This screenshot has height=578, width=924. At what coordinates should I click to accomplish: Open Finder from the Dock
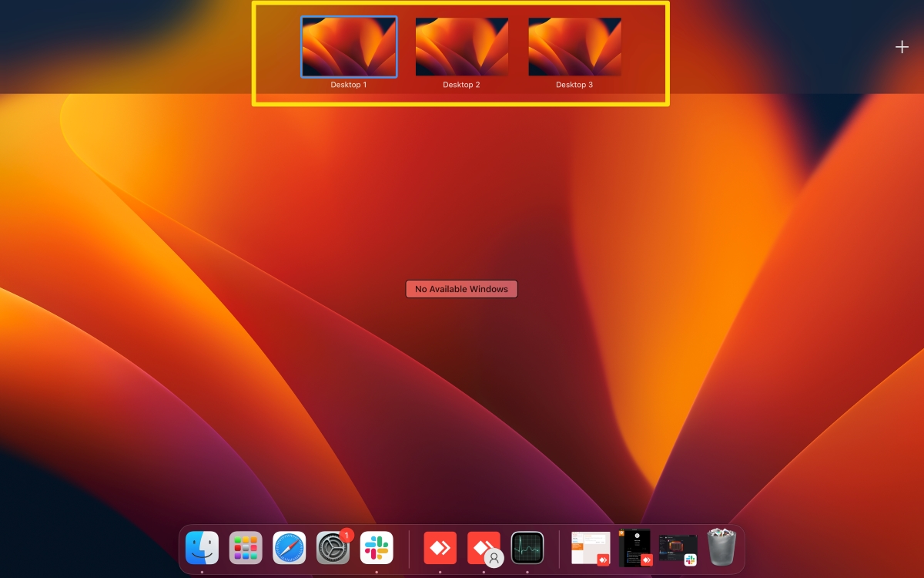[x=201, y=548]
